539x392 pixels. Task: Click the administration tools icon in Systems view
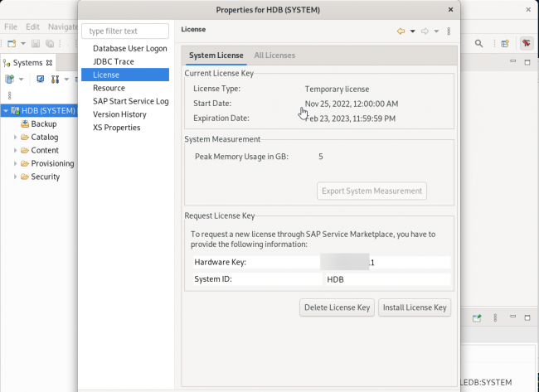click(55, 80)
